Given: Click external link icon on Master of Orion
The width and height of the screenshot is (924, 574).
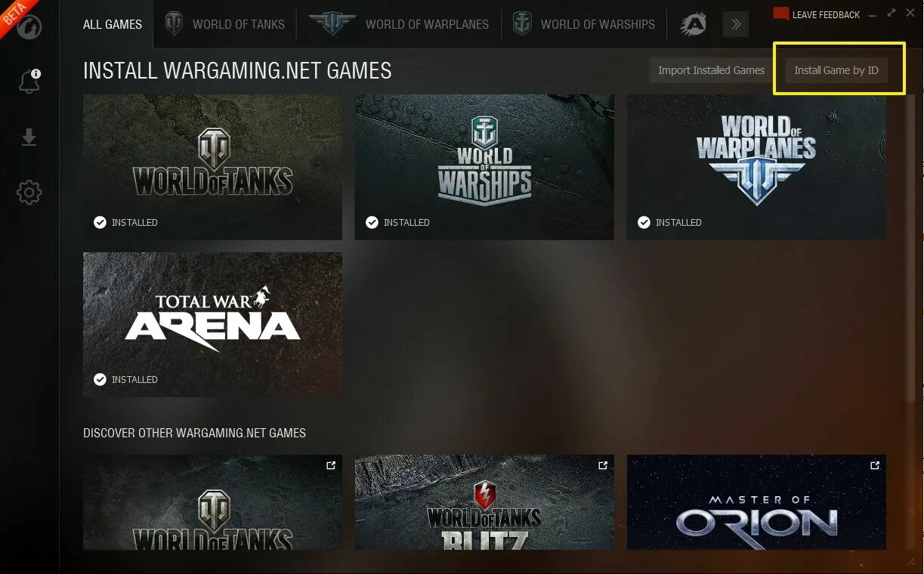Looking at the screenshot, I should (x=875, y=465).
